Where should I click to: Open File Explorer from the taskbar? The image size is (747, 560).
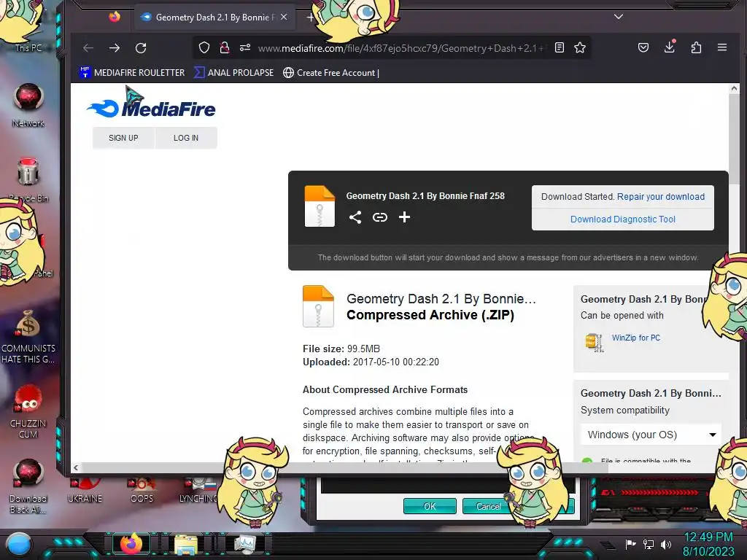point(185,544)
